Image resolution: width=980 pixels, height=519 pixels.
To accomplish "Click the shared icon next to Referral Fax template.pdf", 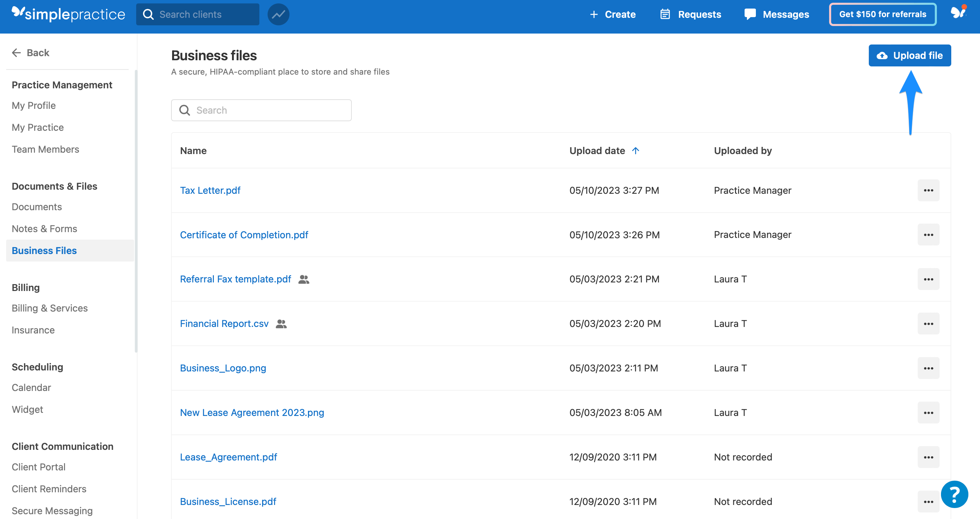I will pyautogui.click(x=303, y=279).
